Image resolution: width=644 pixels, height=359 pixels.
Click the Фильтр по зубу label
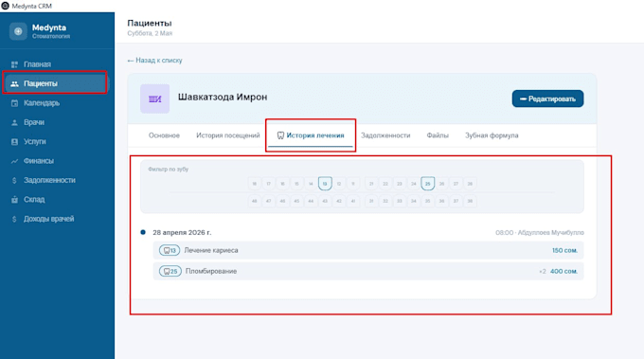(168, 170)
